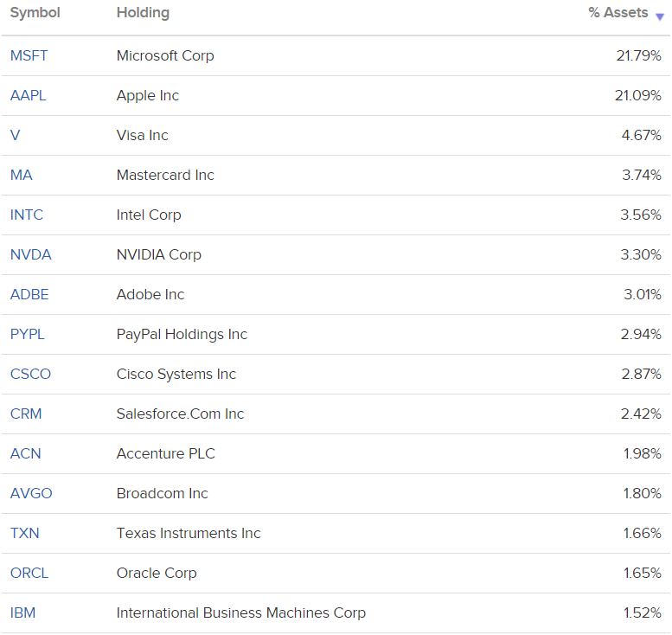Click the PYPL symbol link

tap(28, 335)
